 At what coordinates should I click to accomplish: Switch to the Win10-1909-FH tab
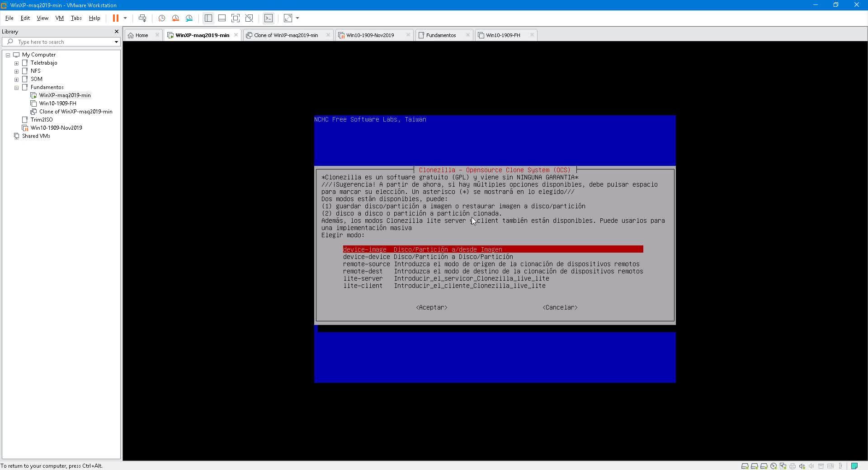[503, 35]
